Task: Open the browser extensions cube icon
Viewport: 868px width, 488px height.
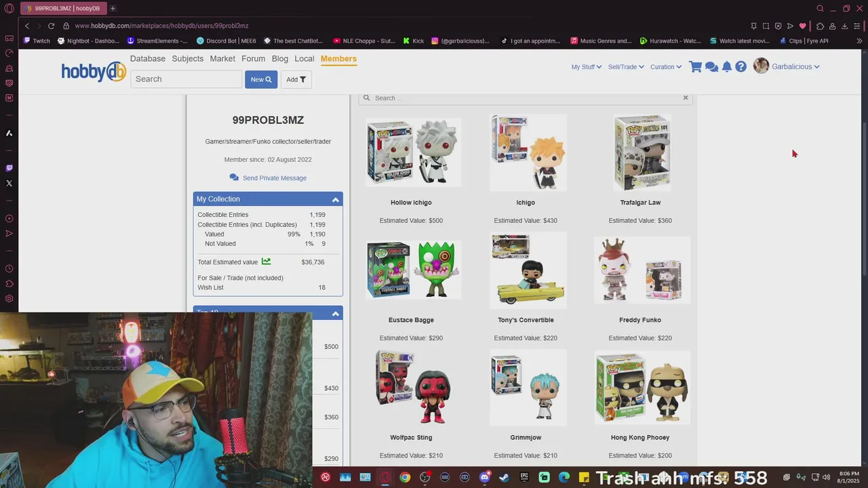Action: (x=820, y=26)
